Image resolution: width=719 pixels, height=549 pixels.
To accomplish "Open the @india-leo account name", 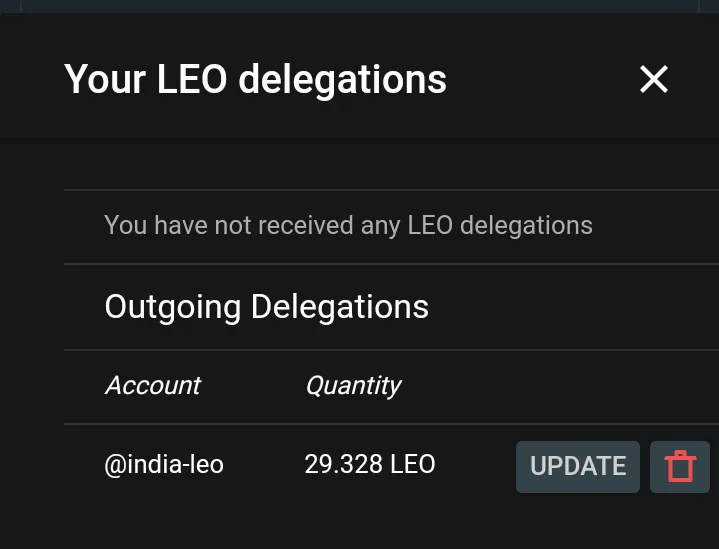I will pos(164,464).
